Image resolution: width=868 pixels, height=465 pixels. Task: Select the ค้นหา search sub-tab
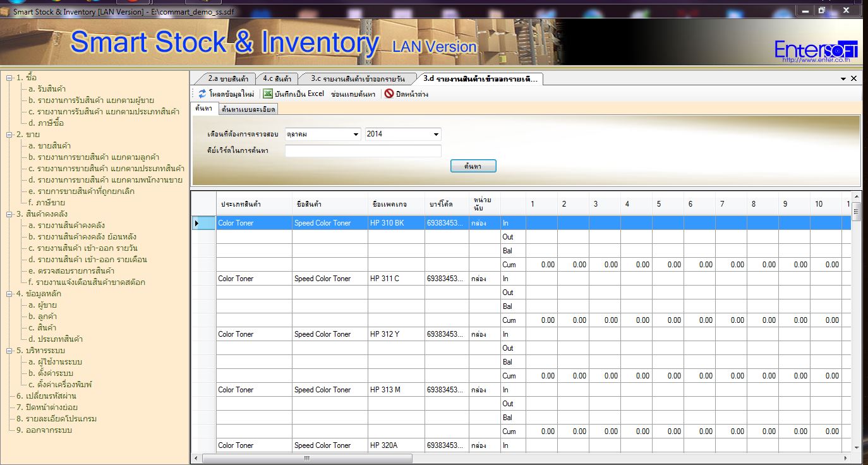coord(203,109)
